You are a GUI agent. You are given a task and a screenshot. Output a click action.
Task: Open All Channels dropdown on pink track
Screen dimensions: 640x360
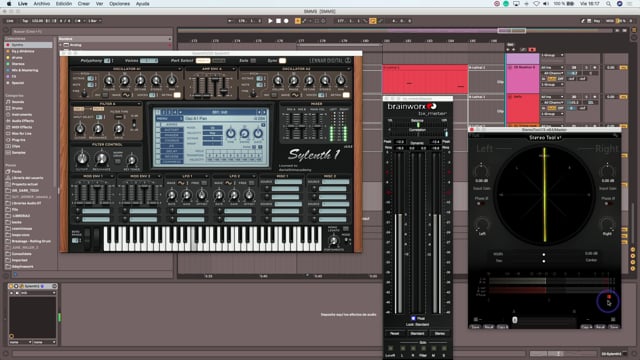pos(552,73)
